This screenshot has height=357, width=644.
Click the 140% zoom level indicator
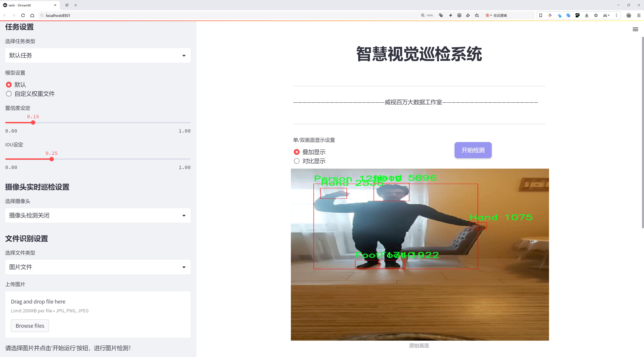click(x=427, y=15)
